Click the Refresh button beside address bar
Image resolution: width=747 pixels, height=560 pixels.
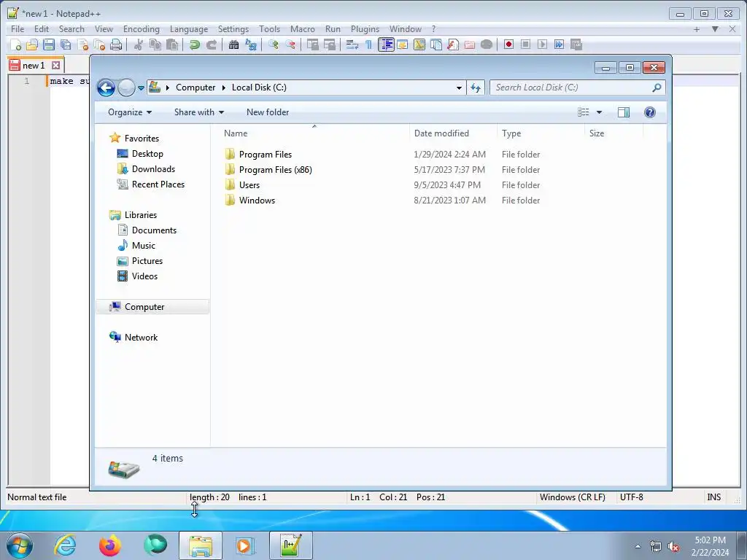click(476, 87)
